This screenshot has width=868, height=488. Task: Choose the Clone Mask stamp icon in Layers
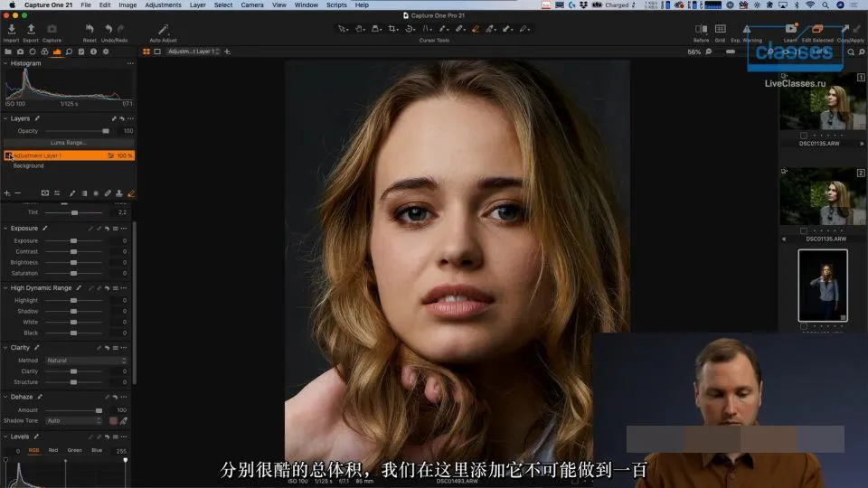pyautogui.click(x=119, y=193)
